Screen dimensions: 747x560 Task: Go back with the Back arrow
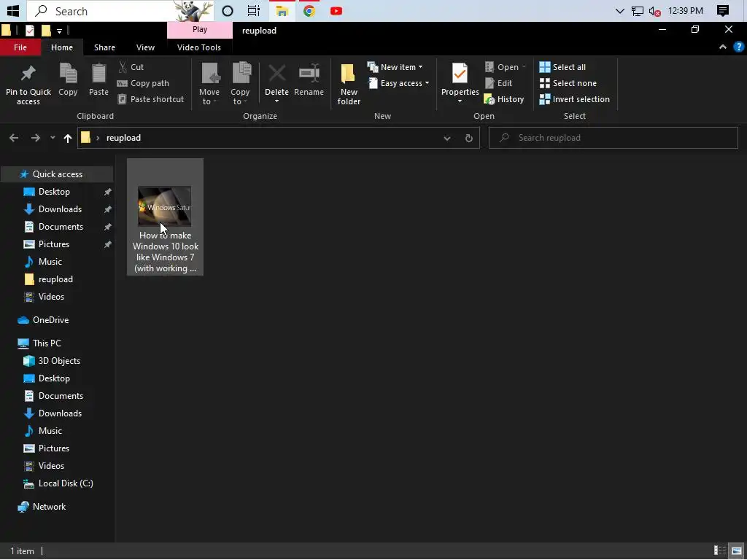tap(14, 138)
